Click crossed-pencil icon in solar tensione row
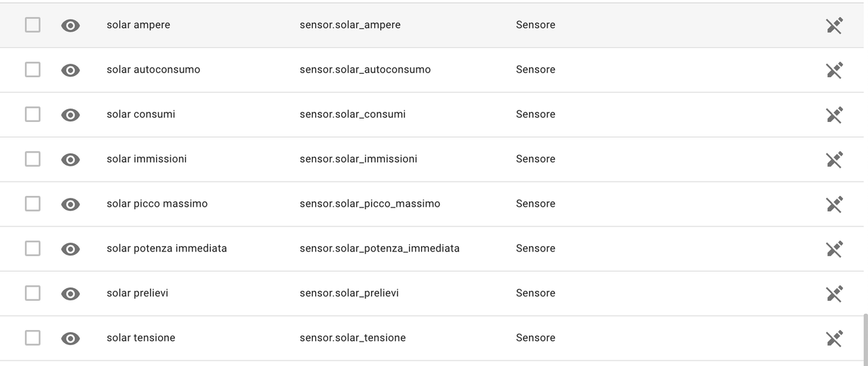868x366 pixels. [x=834, y=339]
